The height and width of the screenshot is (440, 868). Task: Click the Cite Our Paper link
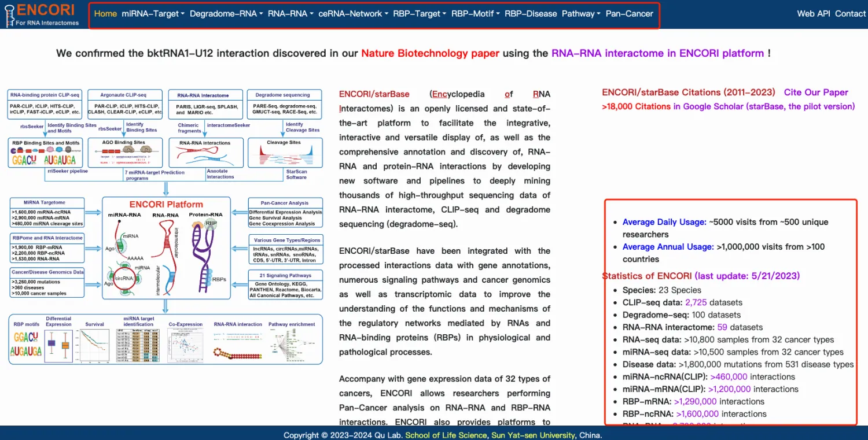816,93
